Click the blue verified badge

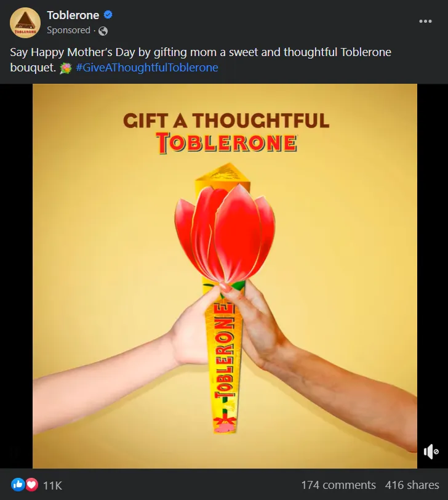(108, 15)
